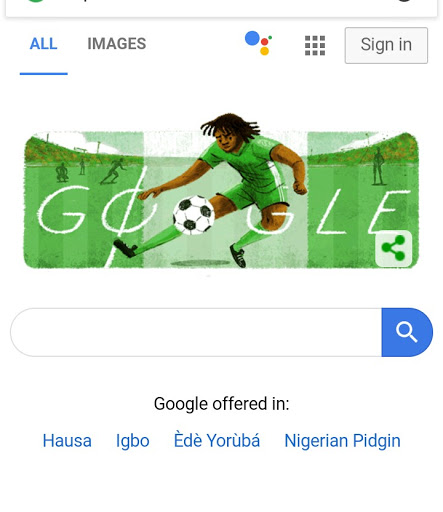Select the ALL tab
443x512 pixels.
44,44
